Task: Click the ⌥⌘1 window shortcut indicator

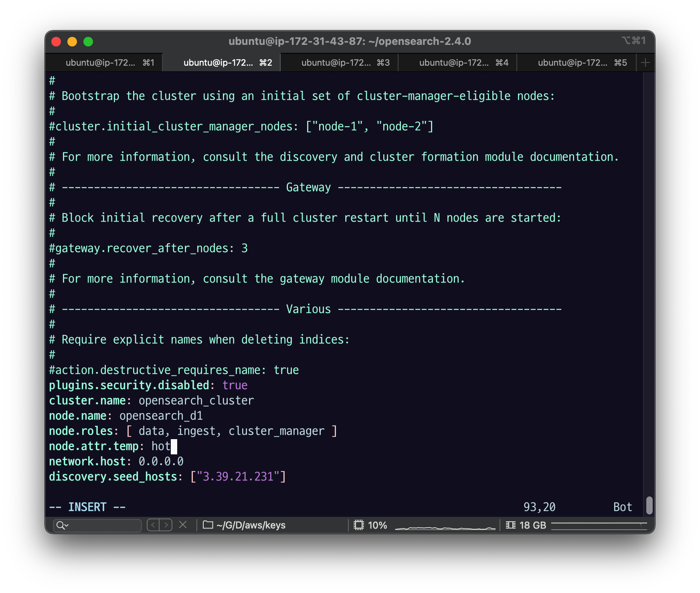Action: pos(634,40)
